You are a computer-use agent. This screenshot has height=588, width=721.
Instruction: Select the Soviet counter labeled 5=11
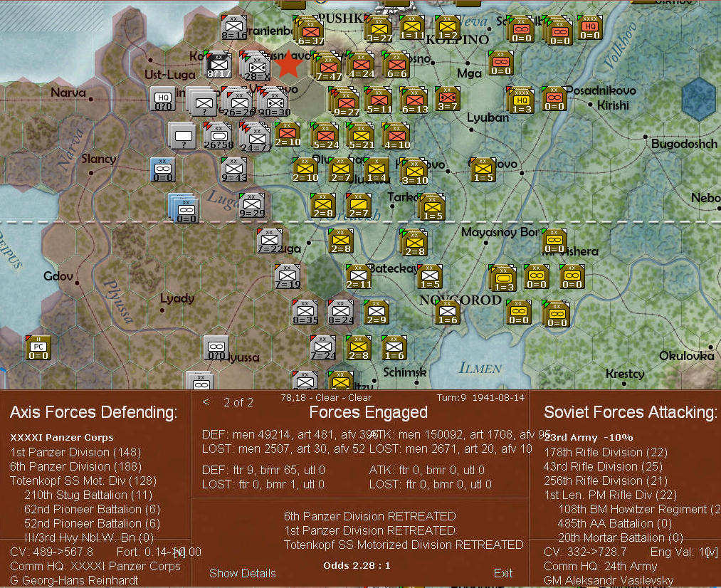[379, 100]
